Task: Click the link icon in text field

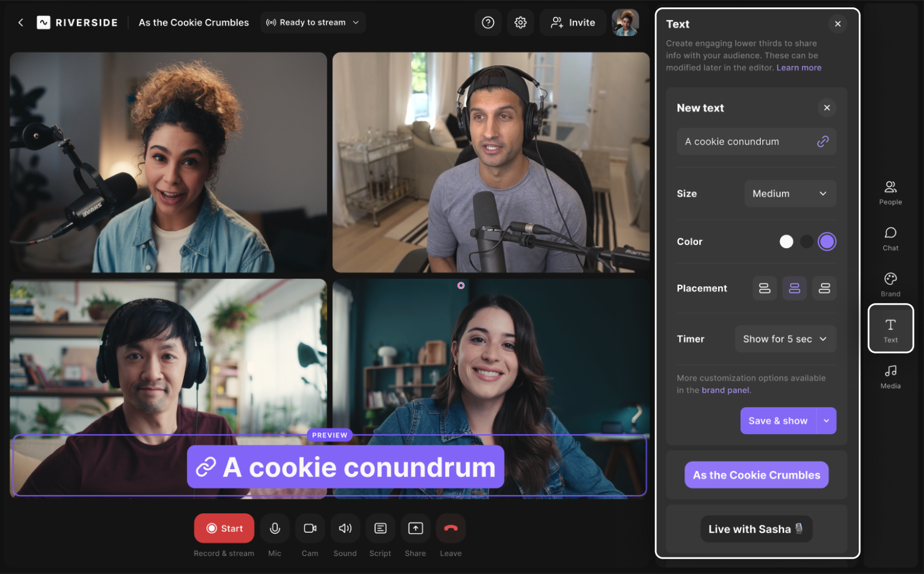Action: (823, 141)
